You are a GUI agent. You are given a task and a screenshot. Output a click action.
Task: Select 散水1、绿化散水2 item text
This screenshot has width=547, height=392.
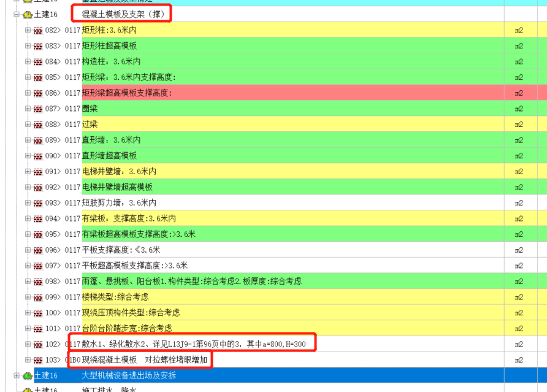(194, 344)
